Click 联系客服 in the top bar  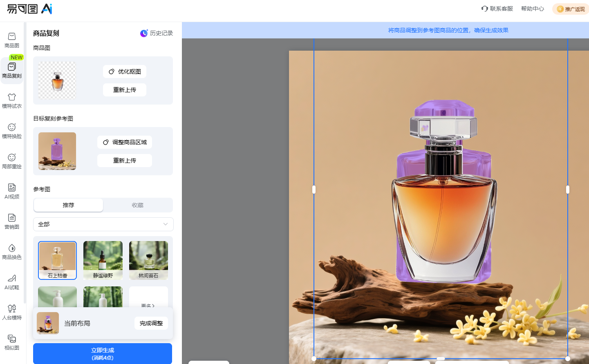pos(497,9)
